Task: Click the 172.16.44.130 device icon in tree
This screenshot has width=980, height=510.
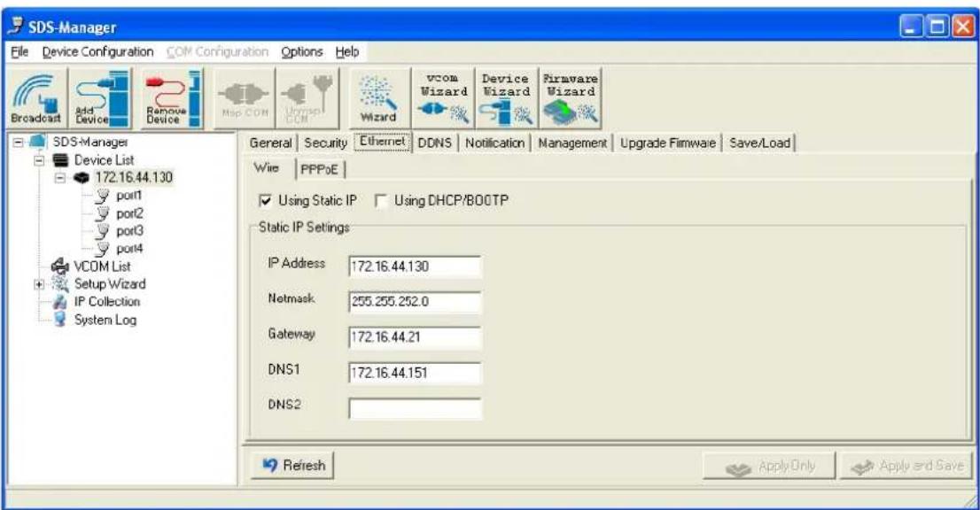Action: pos(82,178)
